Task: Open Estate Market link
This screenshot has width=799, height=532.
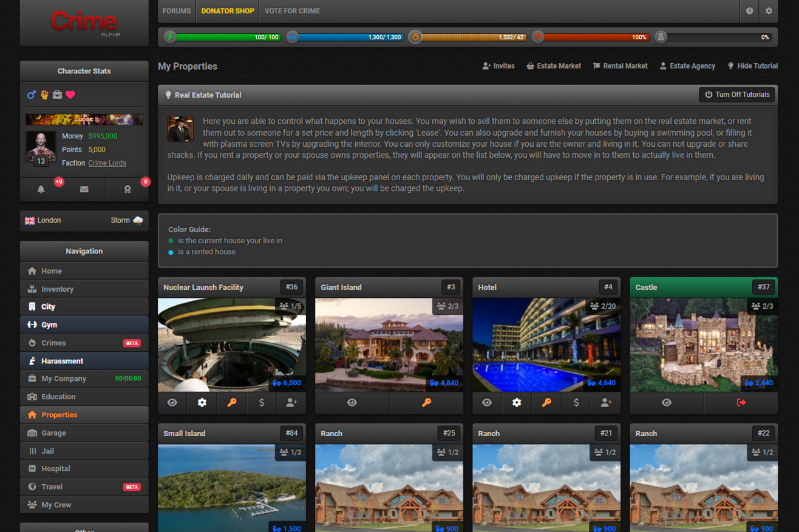Action: [x=553, y=66]
